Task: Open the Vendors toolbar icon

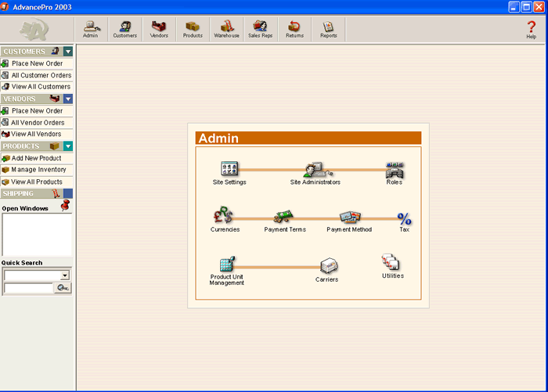Action: [159, 30]
